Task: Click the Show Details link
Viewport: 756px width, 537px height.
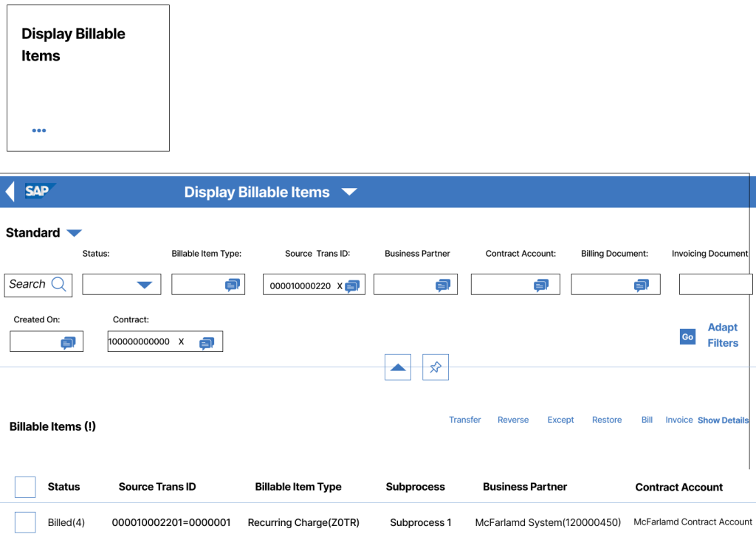Action: (723, 420)
